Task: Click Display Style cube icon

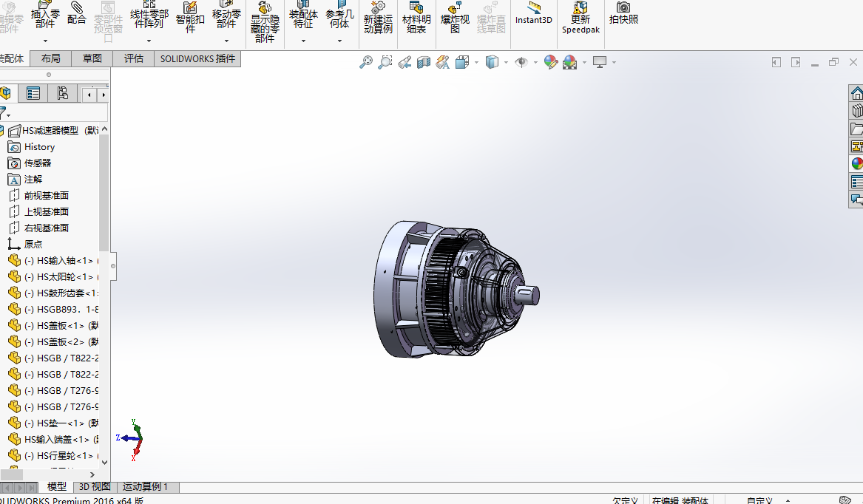Action: (492, 61)
